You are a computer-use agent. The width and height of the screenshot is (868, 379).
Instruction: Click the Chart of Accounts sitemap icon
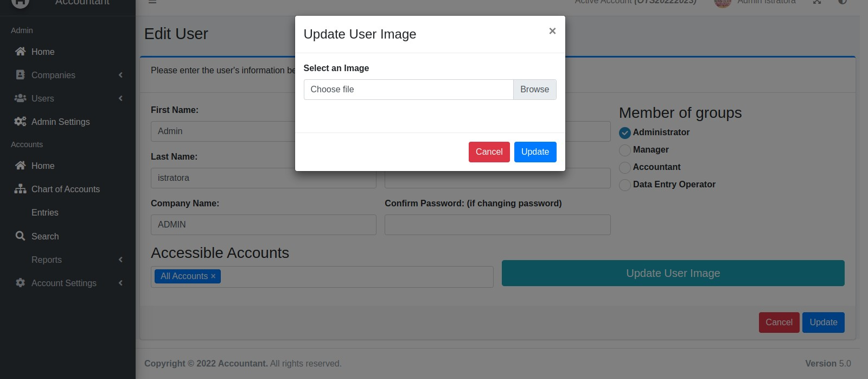21,189
